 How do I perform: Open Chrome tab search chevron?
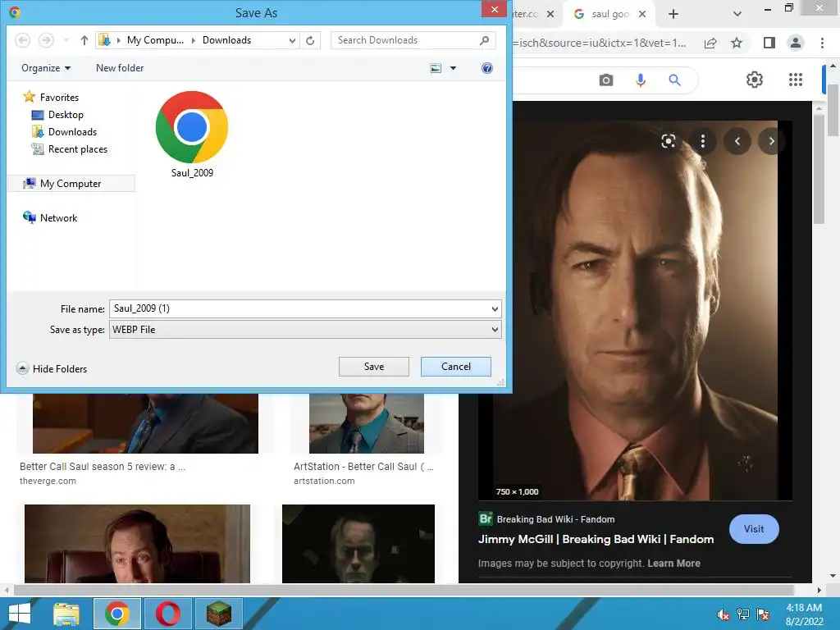(x=737, y=15)
